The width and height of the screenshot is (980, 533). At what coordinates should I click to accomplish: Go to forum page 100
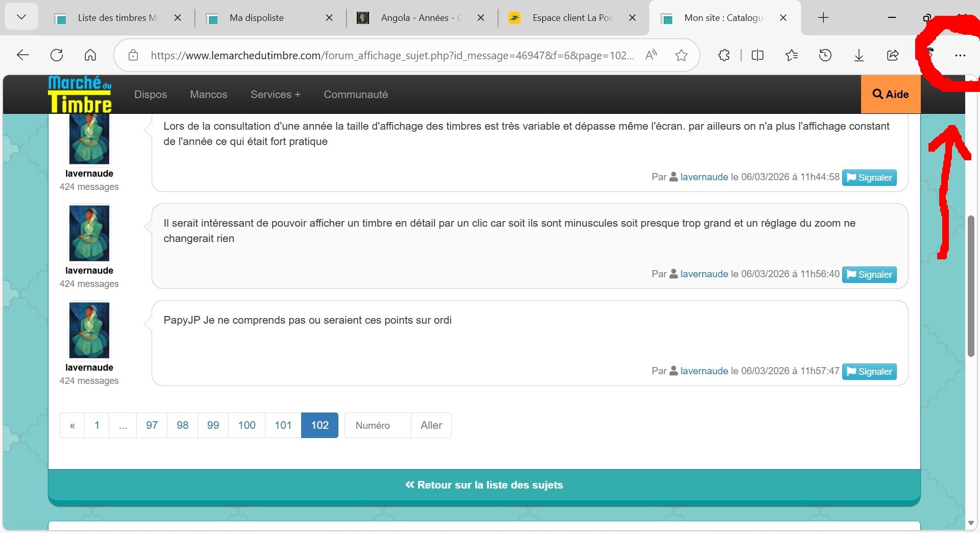point(247,425)
